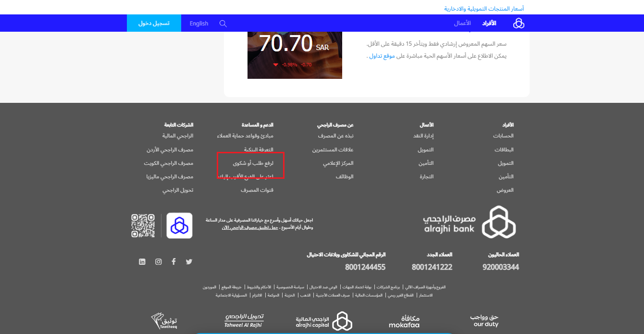The image size is (644, 334).
Task: Open الأحكام والشروط footer link
Action: (x=259, y=287)
